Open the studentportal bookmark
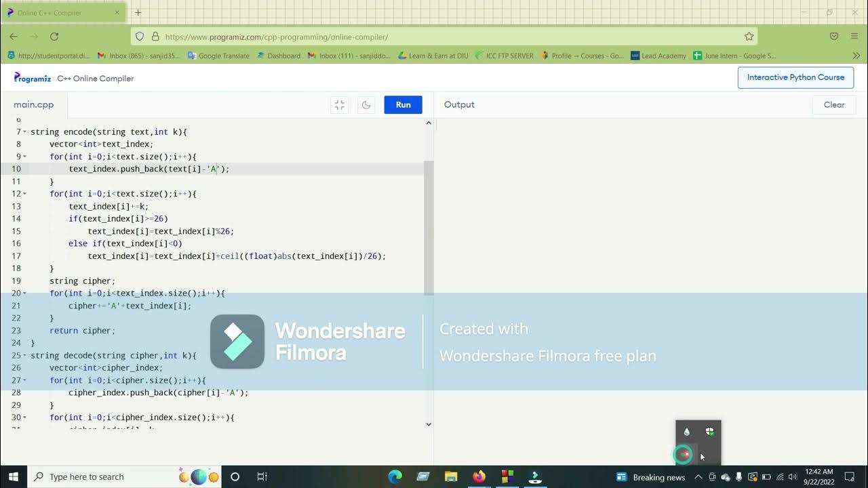The height and width of the screenshot is (488, 868). (48, 56)
